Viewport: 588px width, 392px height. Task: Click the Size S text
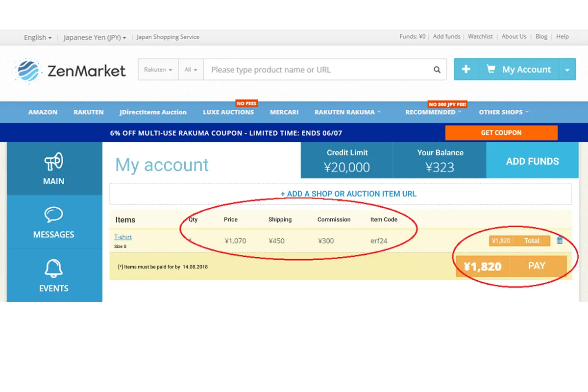(x=120, y=246)
